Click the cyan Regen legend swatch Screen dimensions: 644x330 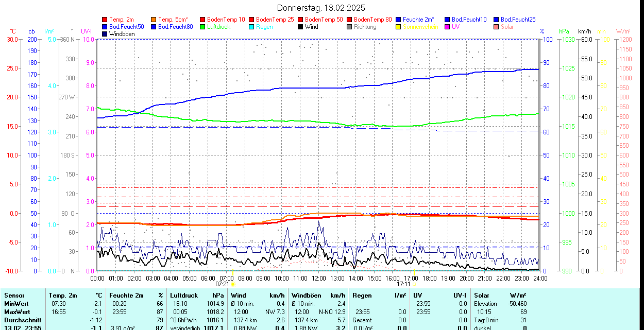pos(252,27)
